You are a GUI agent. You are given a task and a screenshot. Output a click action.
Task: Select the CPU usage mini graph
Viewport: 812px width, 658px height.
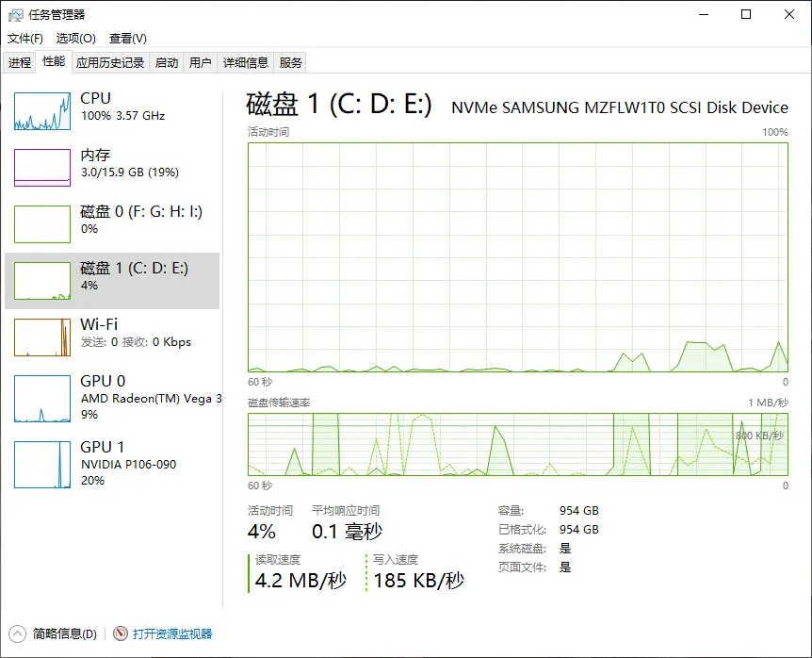pyautogui.click(x=42, y=111)
